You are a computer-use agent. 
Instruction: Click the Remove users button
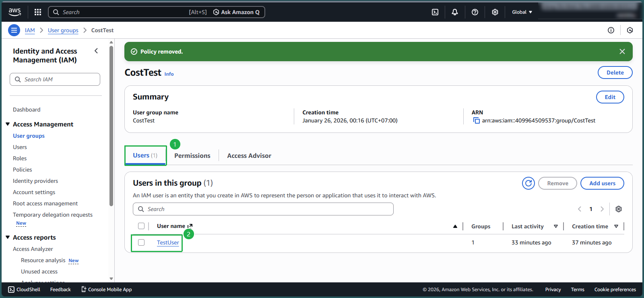[557, 183]
